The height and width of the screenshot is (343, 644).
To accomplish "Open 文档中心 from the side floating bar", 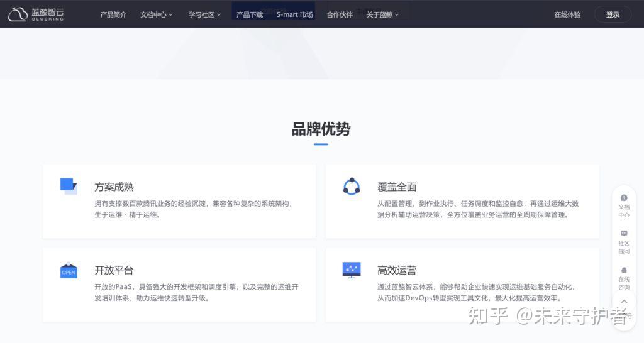I will tap(624, 206).
